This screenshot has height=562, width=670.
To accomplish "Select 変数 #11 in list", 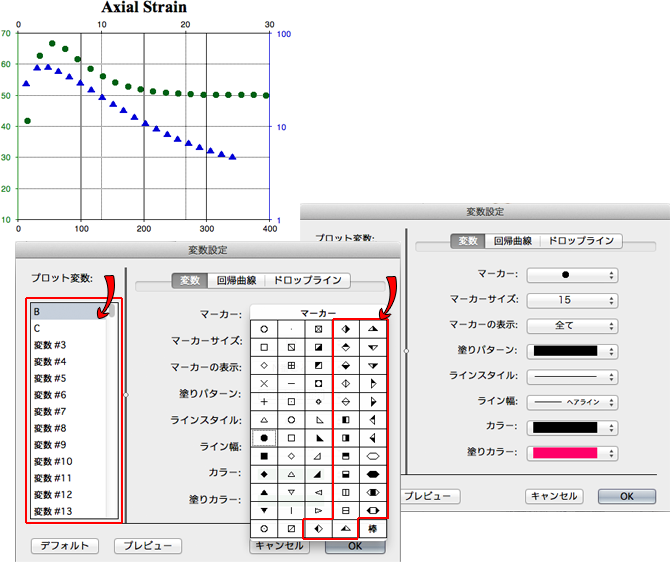I will click(x=68, y=478).
